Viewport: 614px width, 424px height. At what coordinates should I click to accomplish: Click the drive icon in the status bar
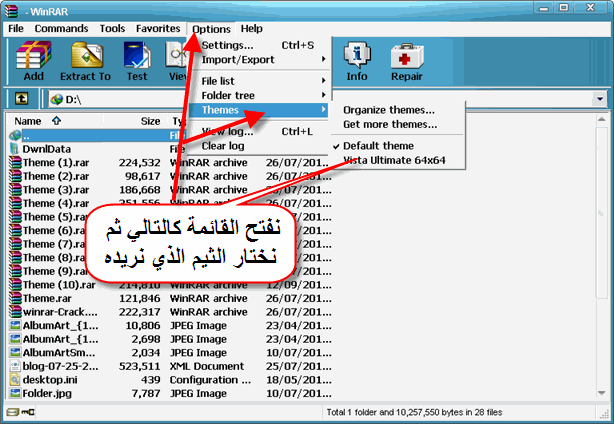click(13, 412)
